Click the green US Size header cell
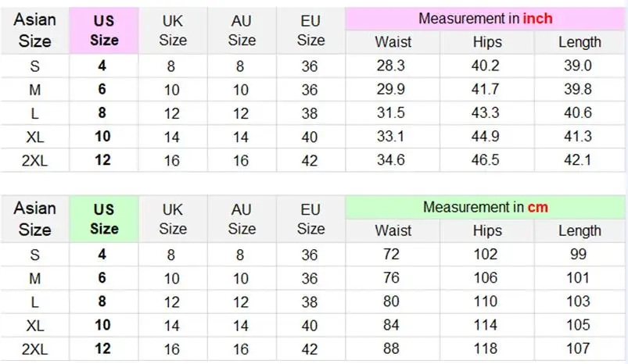 104,219
